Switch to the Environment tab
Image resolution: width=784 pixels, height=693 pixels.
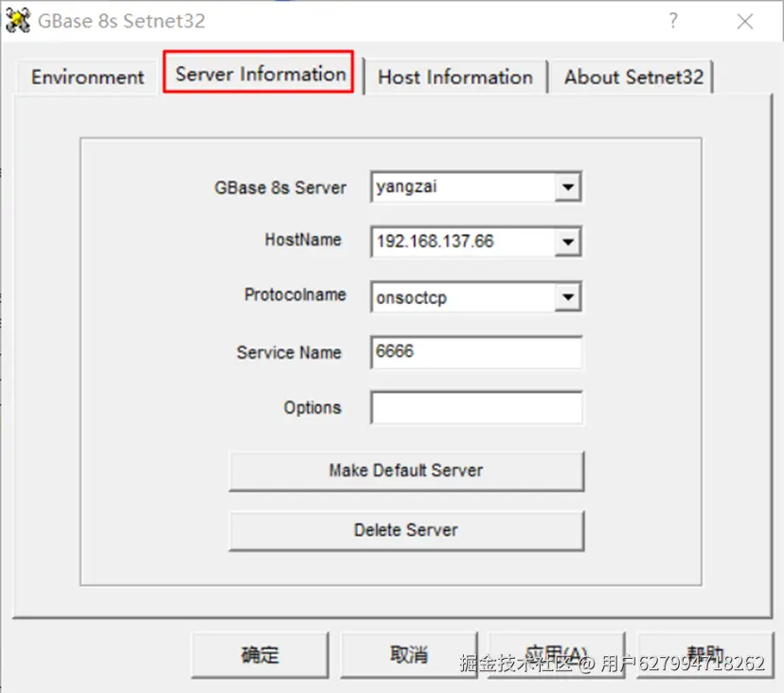pyautogui.click(x=87, y=78)
